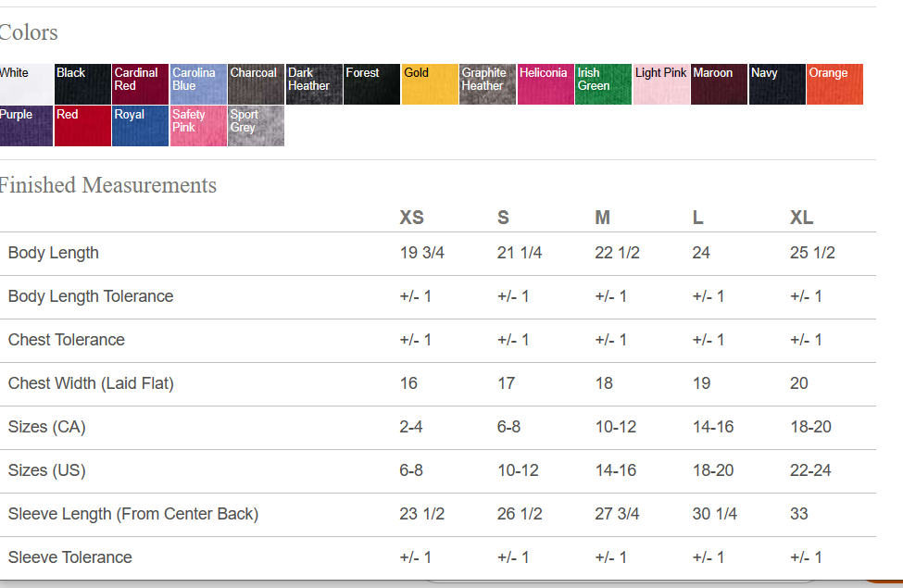Choose the Maroon color swatch
Image resolution: width=903 pixels, height=588 pixels.
point(719,84)
